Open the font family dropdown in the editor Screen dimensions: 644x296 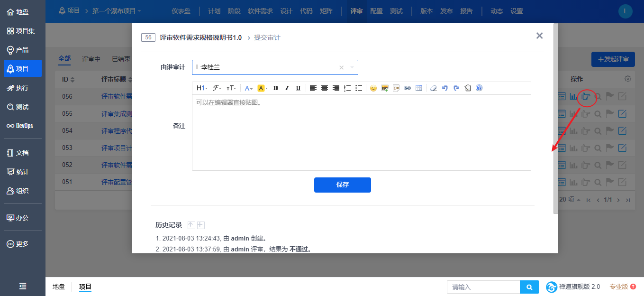tap(217, 88)
